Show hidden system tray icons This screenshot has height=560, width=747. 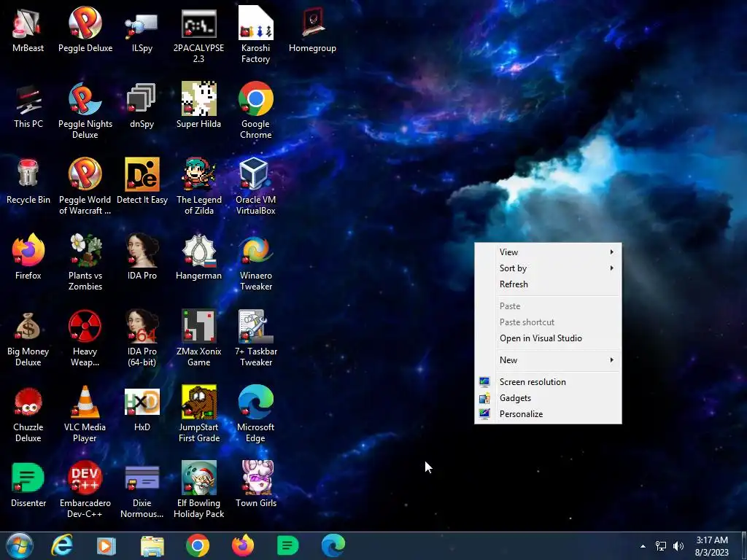click(x=643, y=546)
